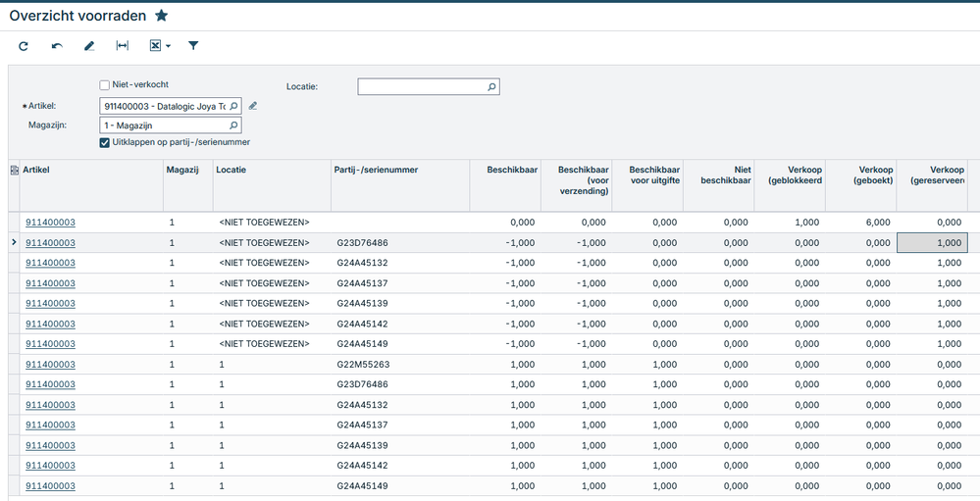Viewport: 980px width, 501px height.
Task: Click the Locatie column header
Action: pyautogui.click(x=272, y=185)
